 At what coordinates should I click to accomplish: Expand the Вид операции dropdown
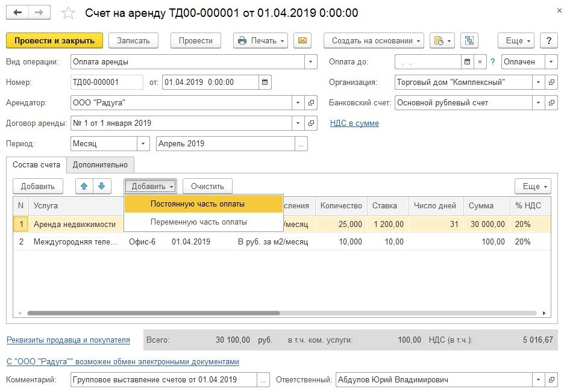311,61
